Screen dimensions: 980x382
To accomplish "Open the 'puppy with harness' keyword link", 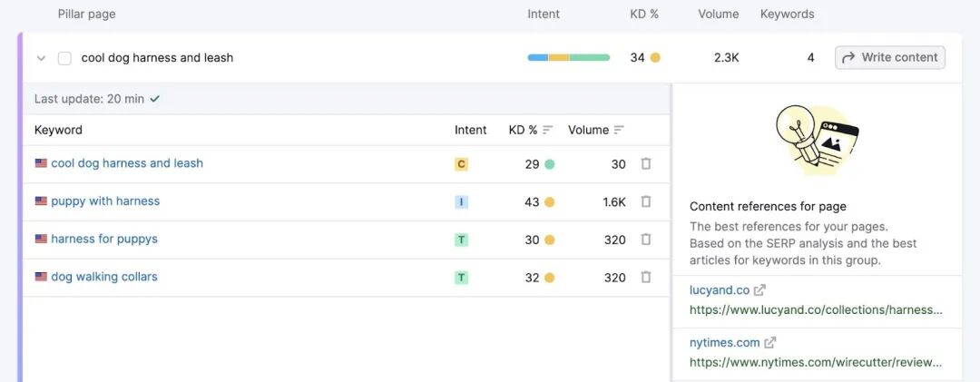I will [x=105, y=201].
